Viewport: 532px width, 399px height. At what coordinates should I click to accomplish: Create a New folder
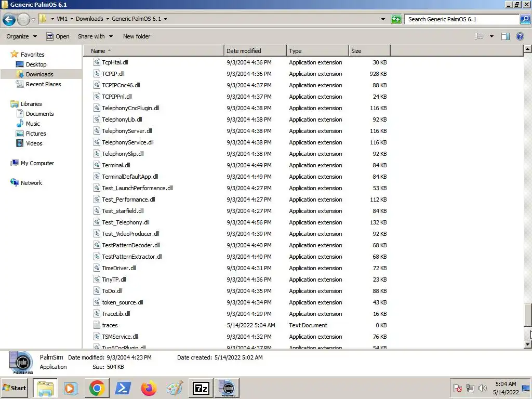coord(137,36)
